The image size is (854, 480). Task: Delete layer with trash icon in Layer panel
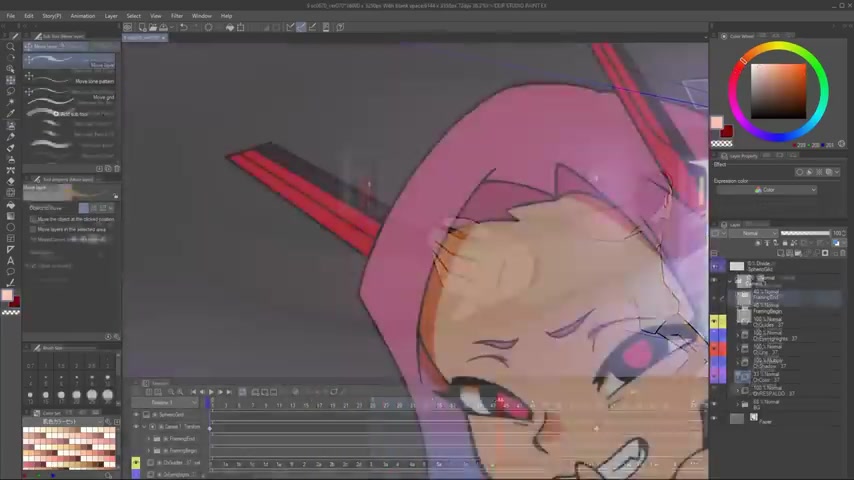[x=843, y=253]
